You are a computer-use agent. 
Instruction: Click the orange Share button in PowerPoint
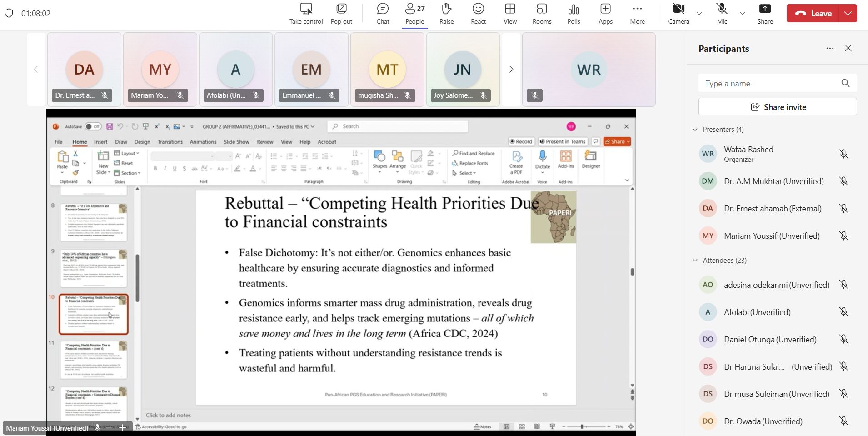point(617,141)
